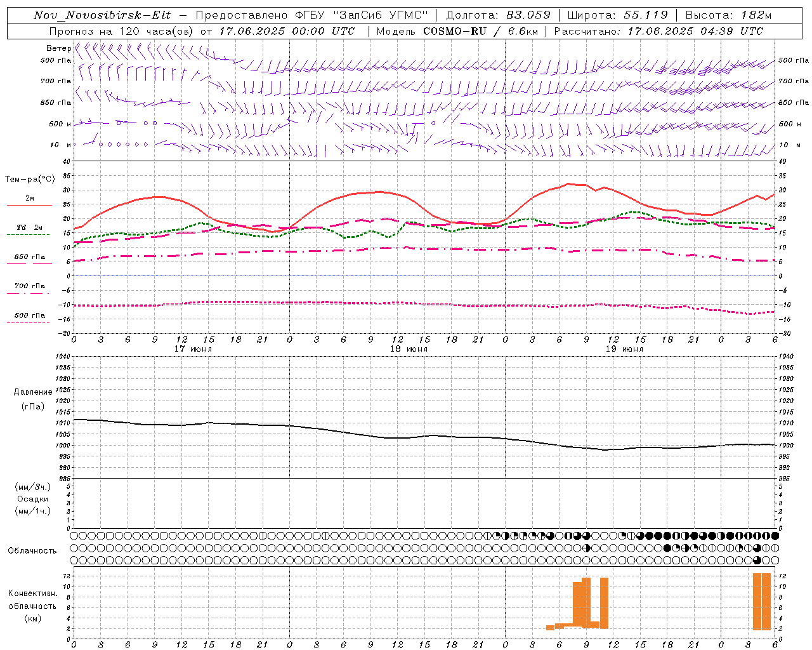The width and height of the screenshot is (812, 650).
Task: Select the text Предоставлено ФГБУ "ЗапСиб УГМС"
Action: coord(313,15)
